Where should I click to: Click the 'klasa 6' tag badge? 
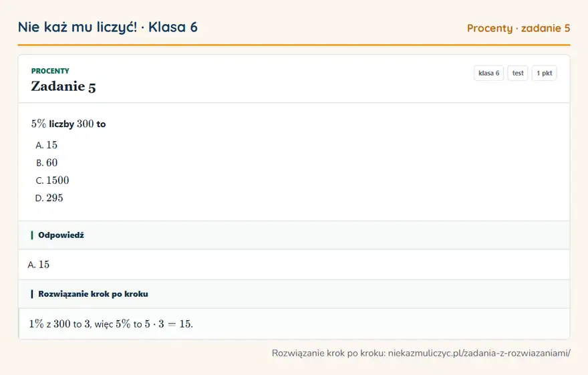click(488, 73)
